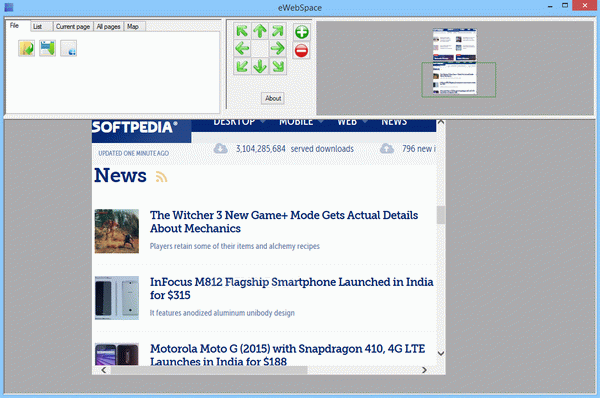Pan down using the green down arrow
The image size is (600, 398).
click(x=260, y=66)
